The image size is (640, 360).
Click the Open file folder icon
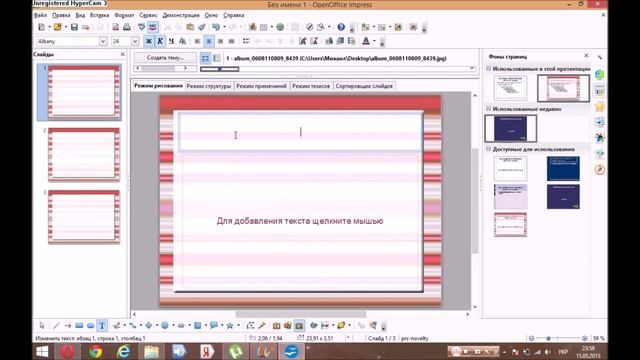coord(57,27)
